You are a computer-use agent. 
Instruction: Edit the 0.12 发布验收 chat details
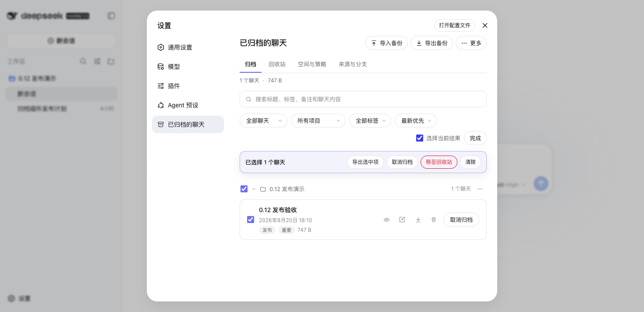[402, 220]
